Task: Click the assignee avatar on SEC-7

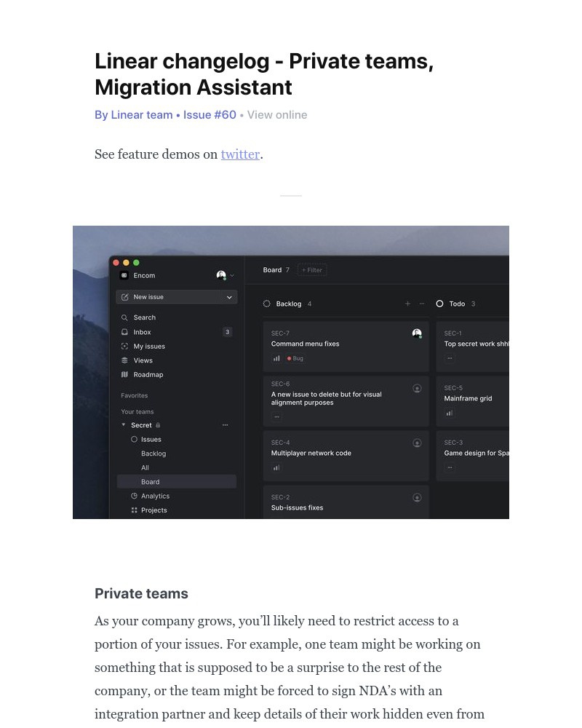Action: coord(417,333)
